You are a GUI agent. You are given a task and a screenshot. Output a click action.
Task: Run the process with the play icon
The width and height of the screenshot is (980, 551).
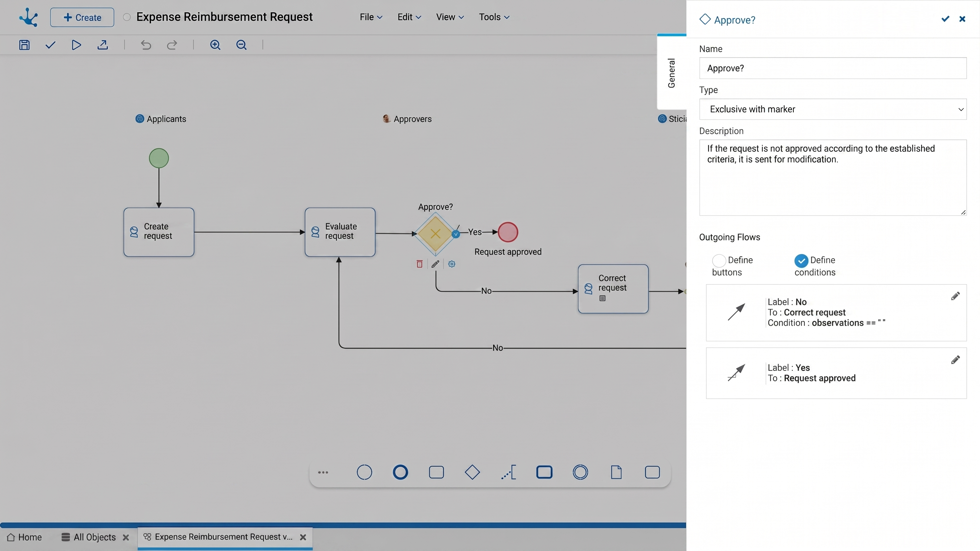point(76,45)
